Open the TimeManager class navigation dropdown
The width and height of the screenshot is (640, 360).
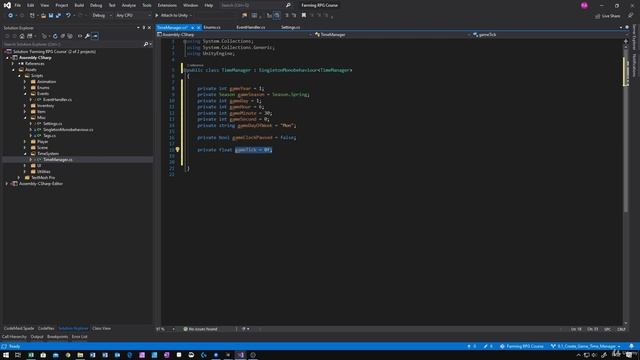(392, 35)
